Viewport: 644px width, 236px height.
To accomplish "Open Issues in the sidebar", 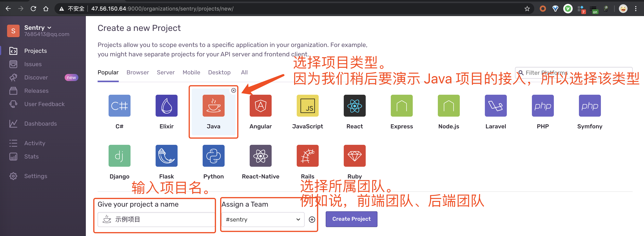I will point(33,64).
